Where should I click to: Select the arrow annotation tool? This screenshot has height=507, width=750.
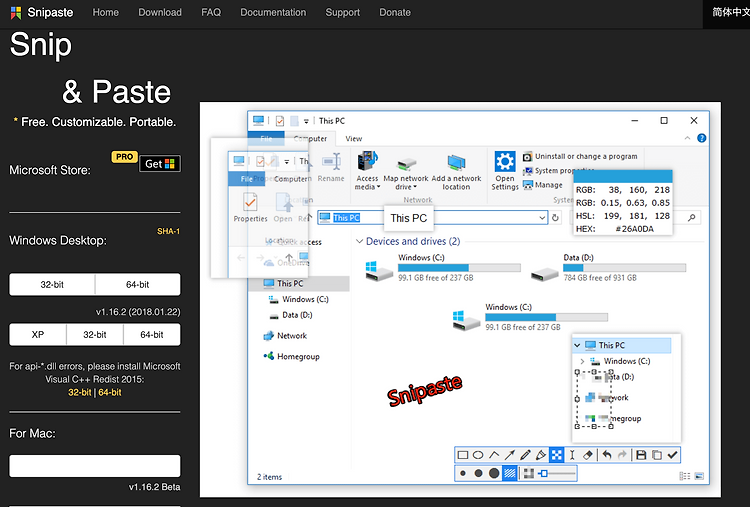pyautogui.click(x=510, y=455)
